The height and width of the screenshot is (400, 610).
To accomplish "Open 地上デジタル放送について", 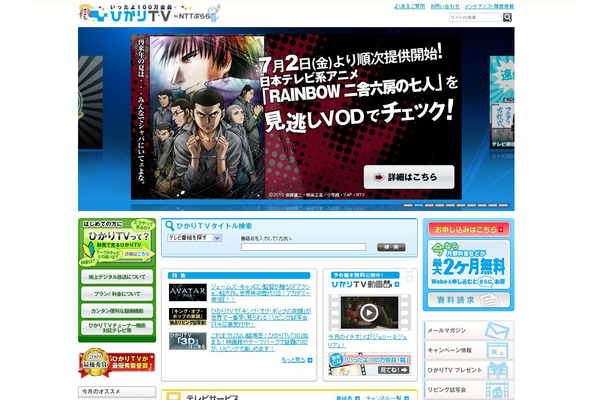I will click(x=117, y=277).
